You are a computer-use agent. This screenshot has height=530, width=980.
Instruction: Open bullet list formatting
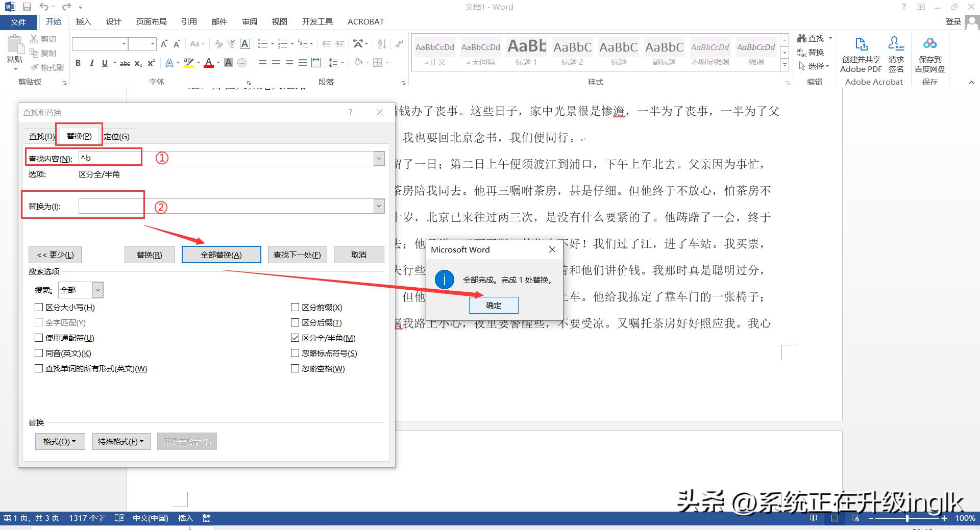tap(263, 44)
